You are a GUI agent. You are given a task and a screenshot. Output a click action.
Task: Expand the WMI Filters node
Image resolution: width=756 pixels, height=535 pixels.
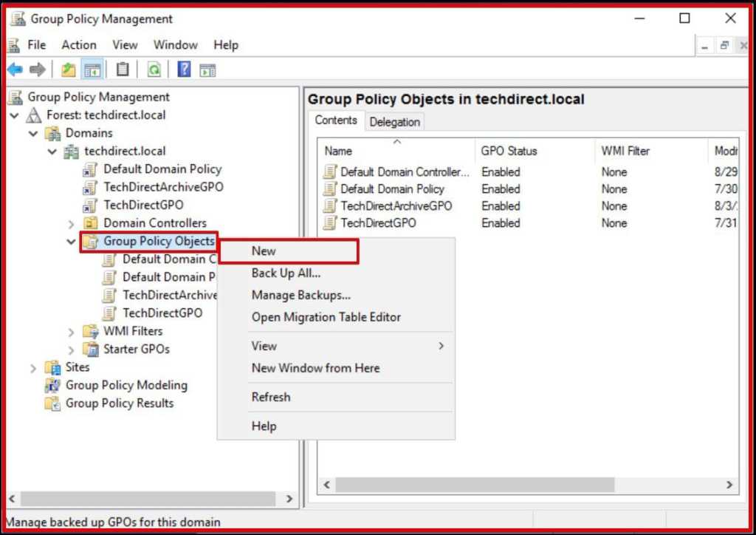click(72, 332)
